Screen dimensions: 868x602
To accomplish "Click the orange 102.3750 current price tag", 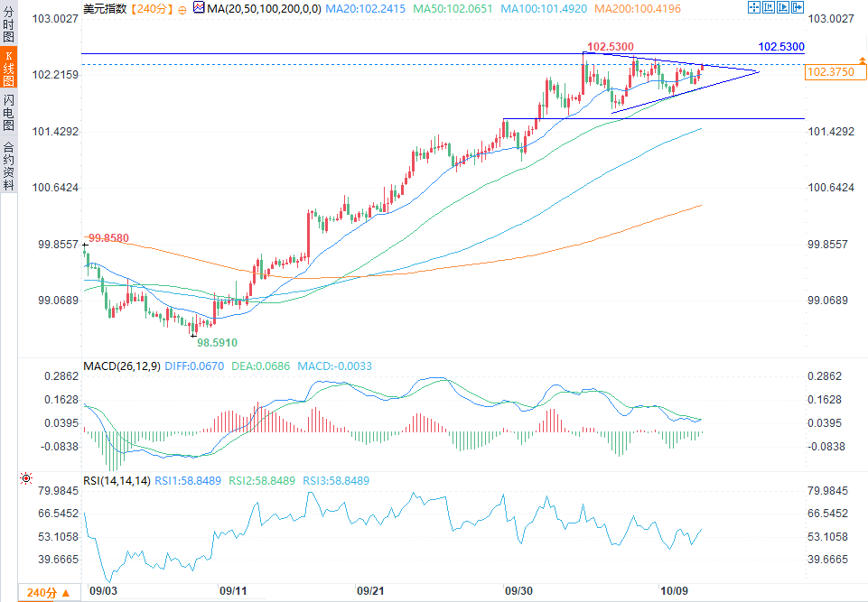I will pos(835,72).
